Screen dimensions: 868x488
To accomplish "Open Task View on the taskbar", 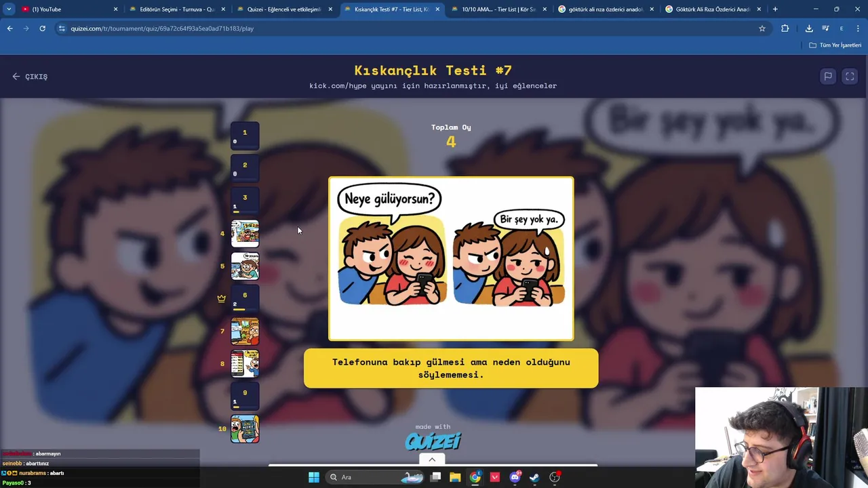I will pyautogui.click(x=436, y=477).
